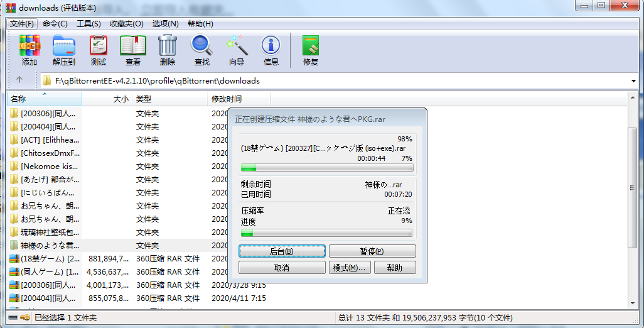The width and height of the screenshot is (644, 328).
Task: Click size value 881,894,7...
Action: coord(109,258)
